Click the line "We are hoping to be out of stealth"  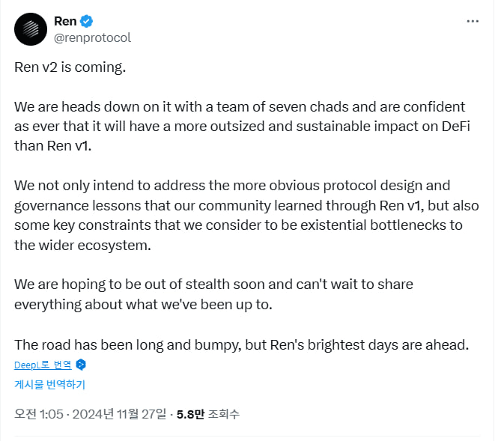click(x=213, y=285)
